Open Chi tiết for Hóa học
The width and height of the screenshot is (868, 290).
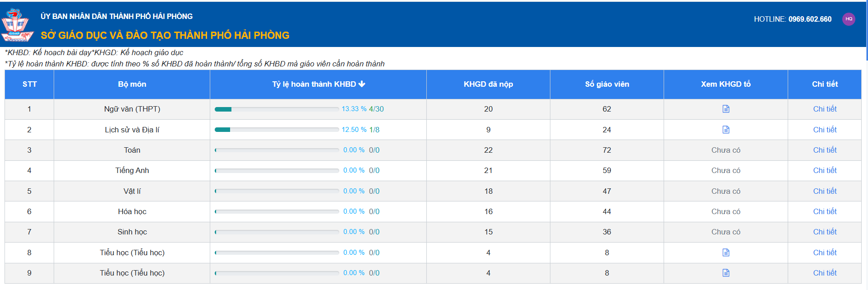pyautogui.click(x=824, y=211)
